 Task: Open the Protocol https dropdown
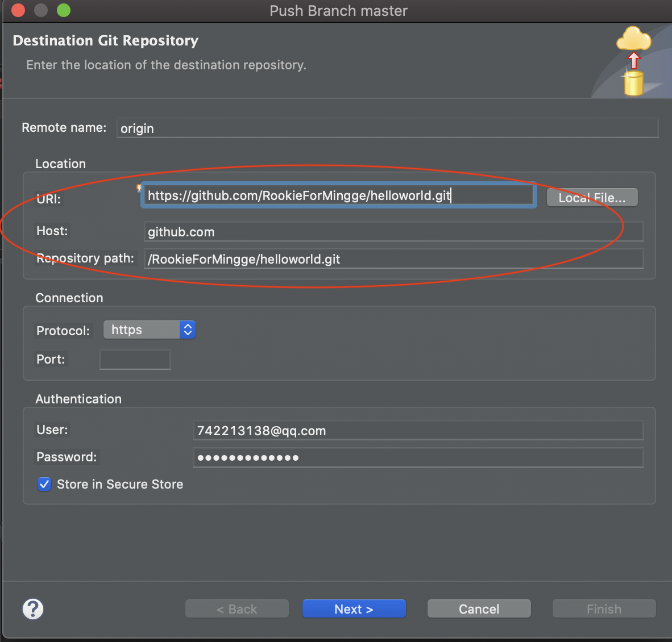[x=149, y=330]
